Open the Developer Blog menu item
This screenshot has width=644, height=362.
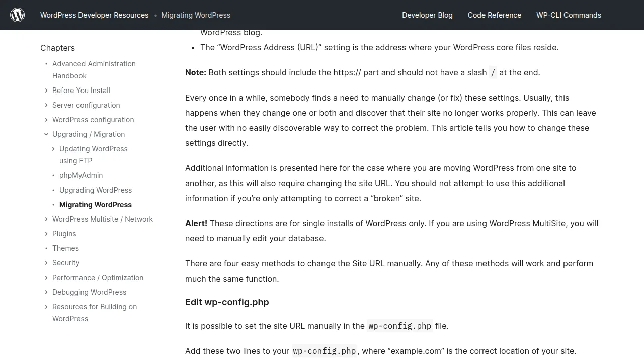coord(427,15)
